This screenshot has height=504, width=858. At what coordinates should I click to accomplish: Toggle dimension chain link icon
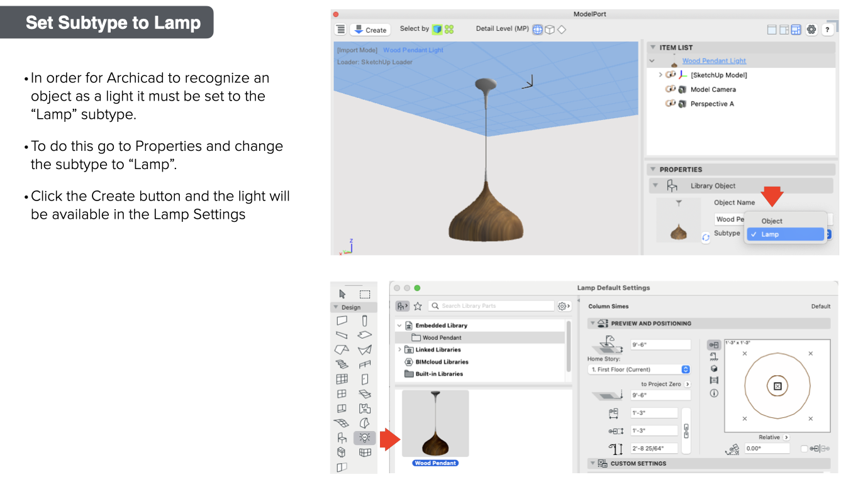pos(686,430)
